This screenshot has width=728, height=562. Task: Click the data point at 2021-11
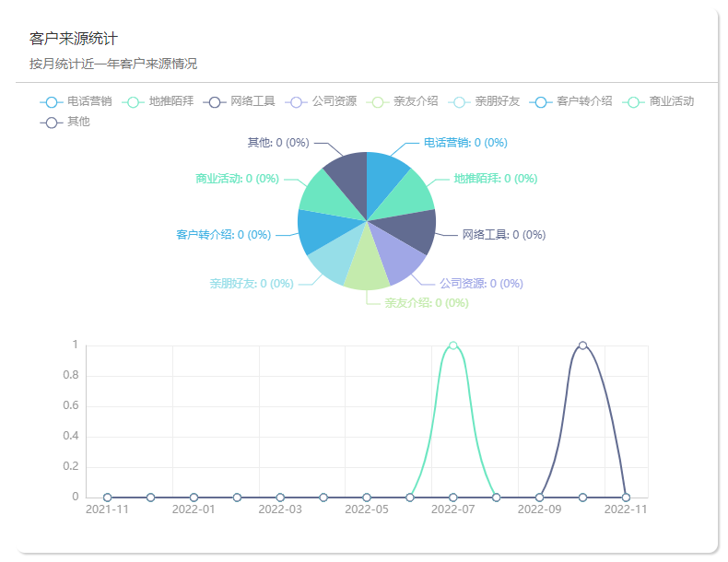(x=108, y=498)
